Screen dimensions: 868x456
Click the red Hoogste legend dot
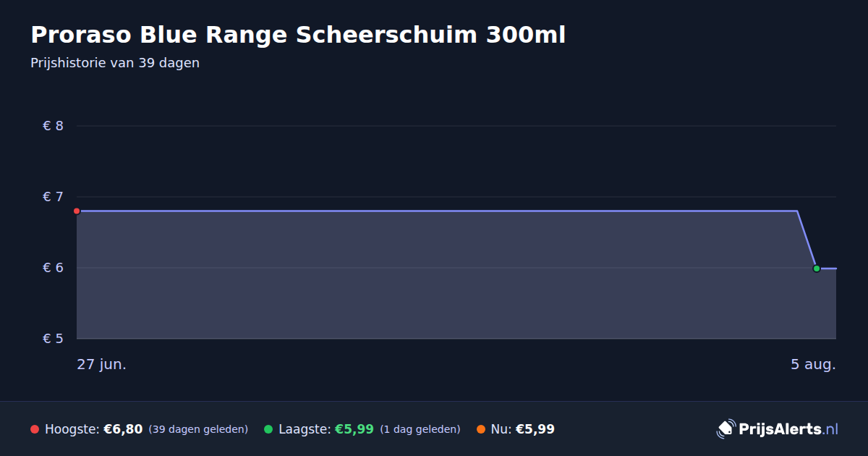click(x=35, y=429)
